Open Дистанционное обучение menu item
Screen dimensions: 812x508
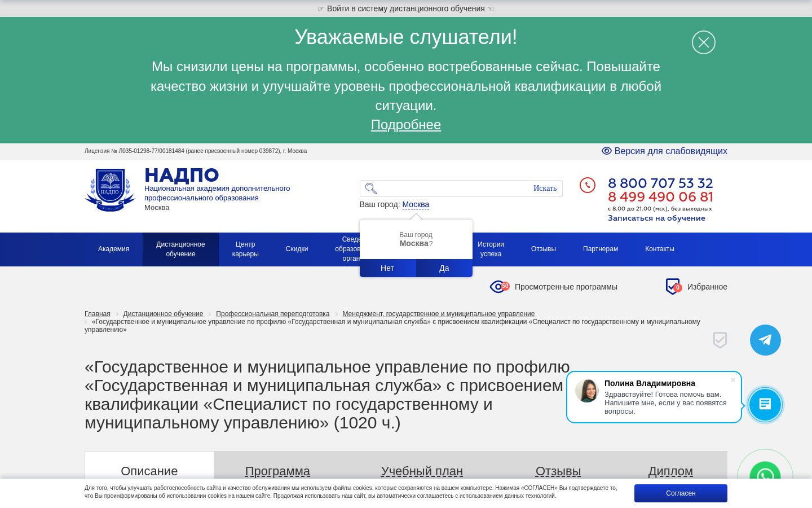click(180, 249)
